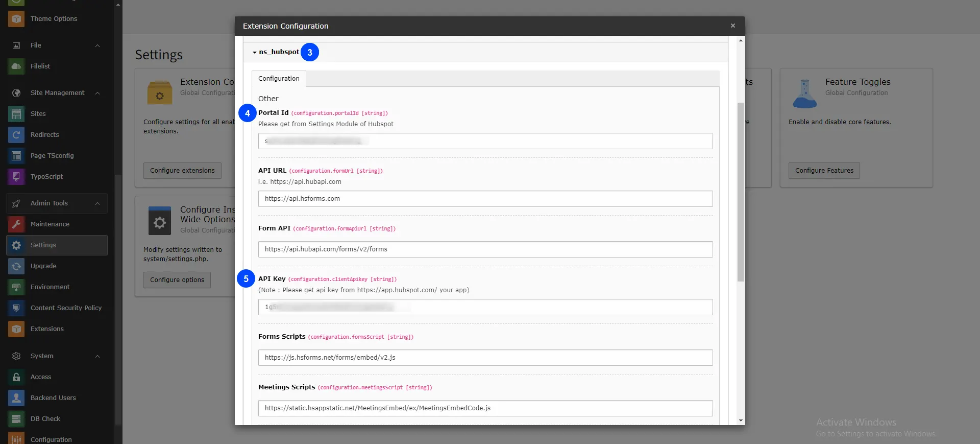Focus the API URL input field
The width and height of the screenshot is (980, 444).
[x=485, y=199]
